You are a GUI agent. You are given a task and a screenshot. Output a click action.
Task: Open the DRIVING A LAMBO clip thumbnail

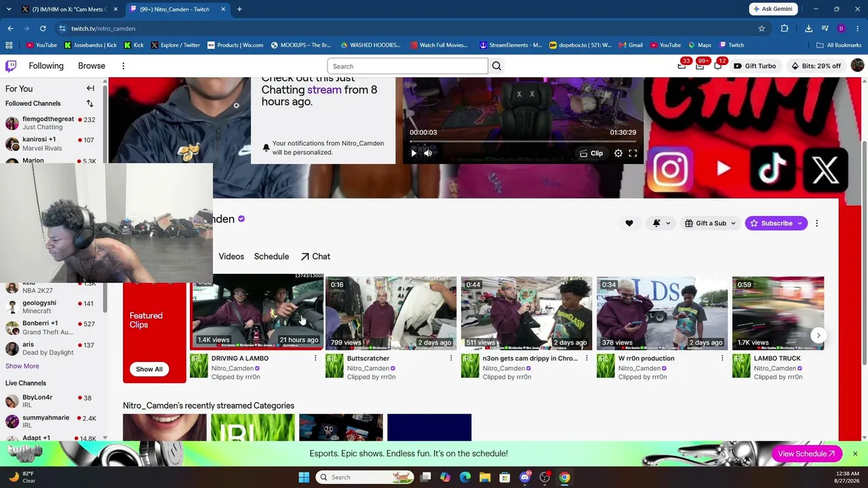click(x=257, y=312)
